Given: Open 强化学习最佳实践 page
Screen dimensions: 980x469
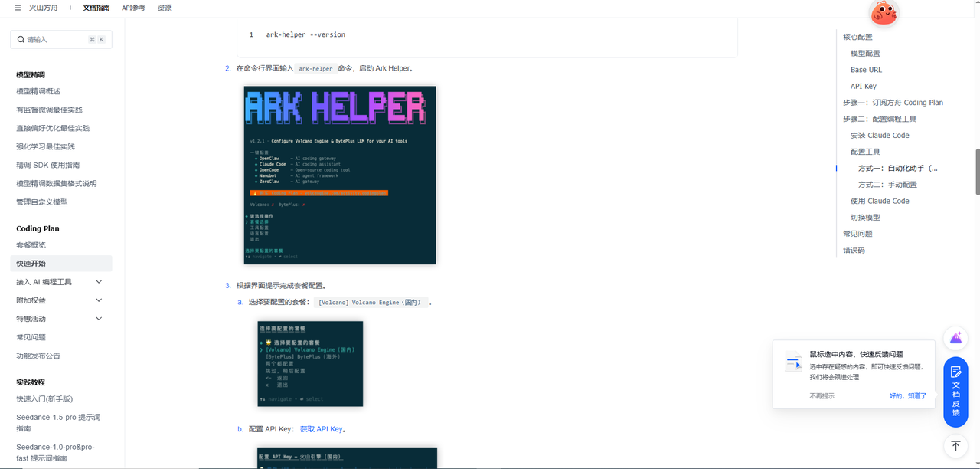Looking at the screenshot, I should click(x=45, y=146).
